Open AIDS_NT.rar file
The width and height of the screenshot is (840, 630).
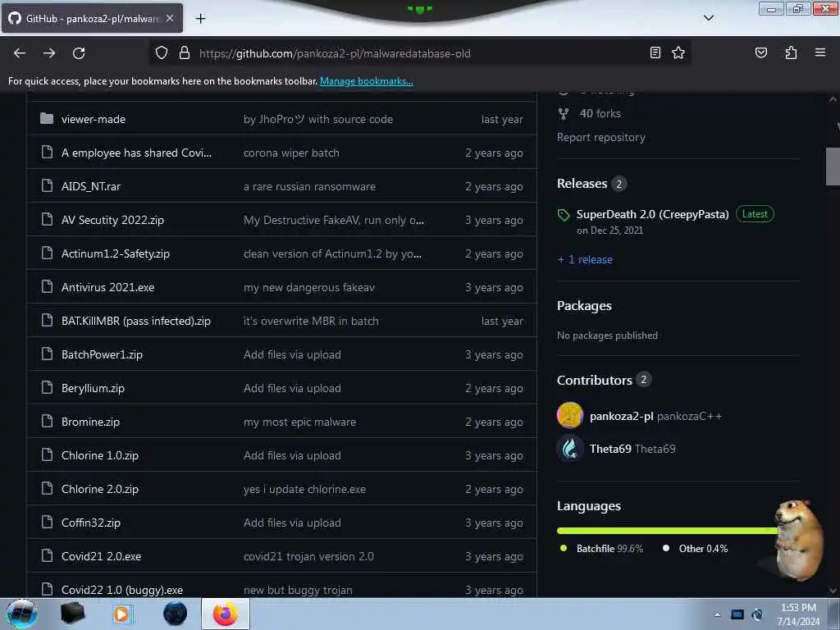click(91, 186)
